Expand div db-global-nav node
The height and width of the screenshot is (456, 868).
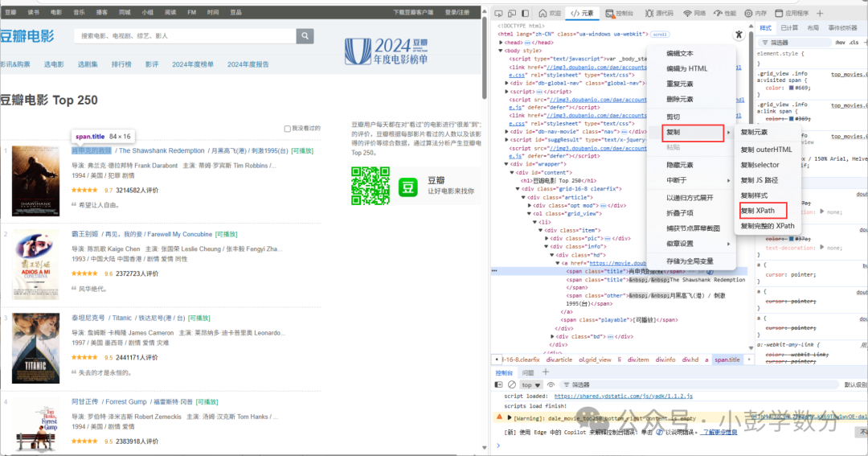pyautogui.click(x=506, y=83)
